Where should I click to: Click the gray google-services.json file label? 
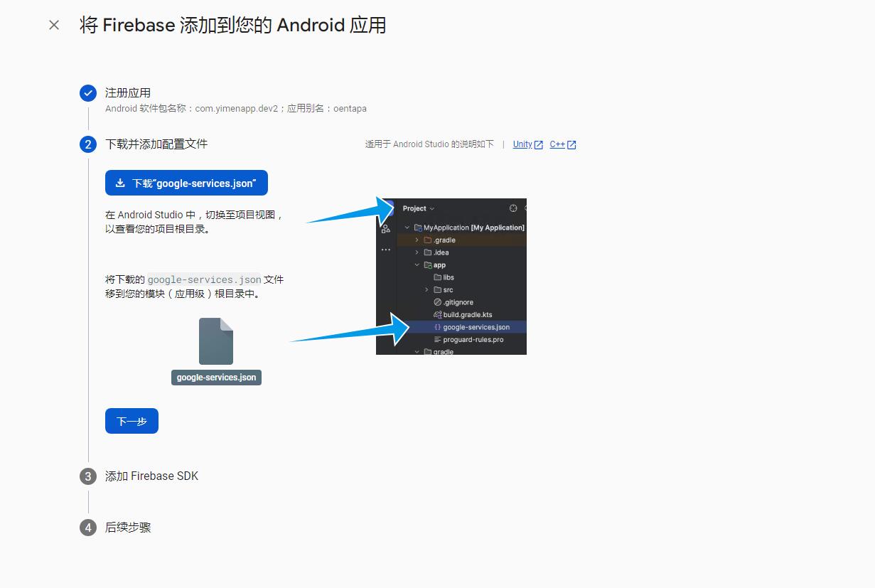[x=216, y=378]
